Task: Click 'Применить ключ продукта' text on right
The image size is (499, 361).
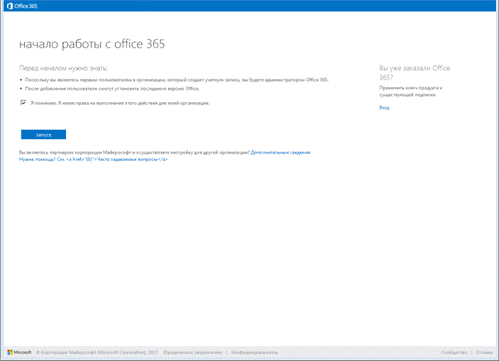Action: tap(411, 91)
